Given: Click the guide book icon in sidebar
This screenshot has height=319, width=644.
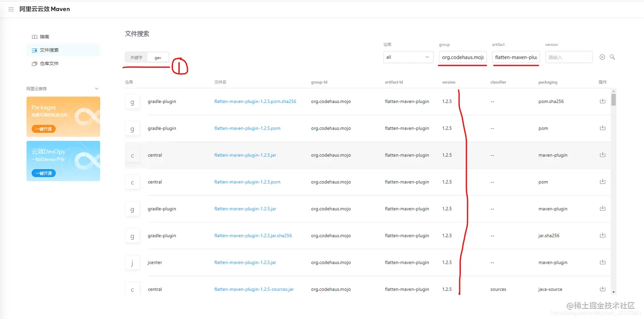Looking at the screenshot, I should (x=34, y=37).
